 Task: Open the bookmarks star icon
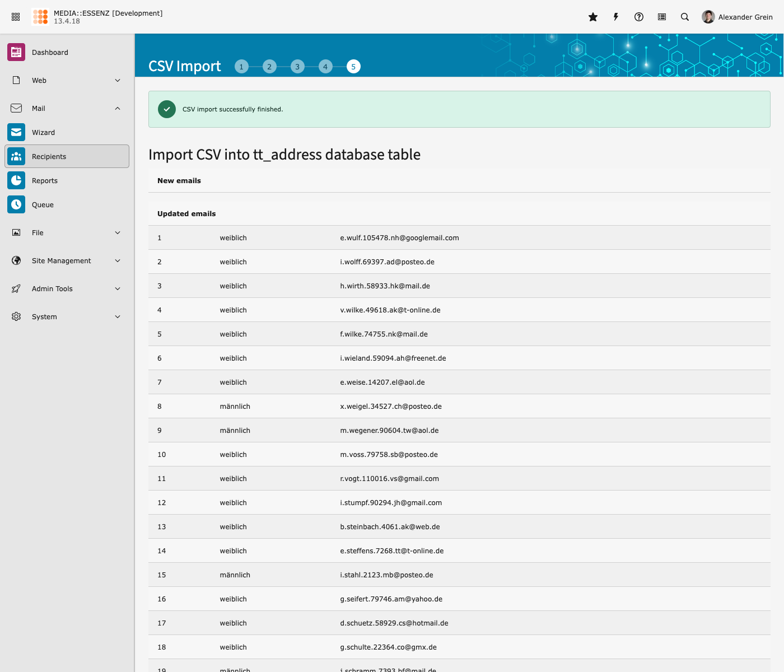593,17
